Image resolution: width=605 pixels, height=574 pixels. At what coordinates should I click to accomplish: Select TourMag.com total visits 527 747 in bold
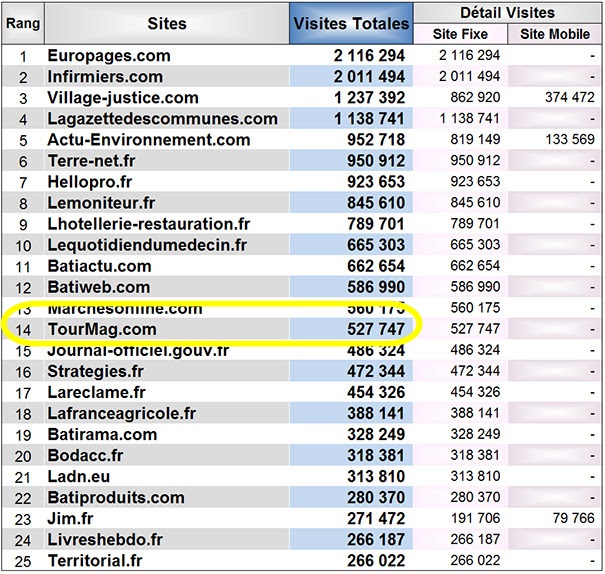tap(376, 329)
